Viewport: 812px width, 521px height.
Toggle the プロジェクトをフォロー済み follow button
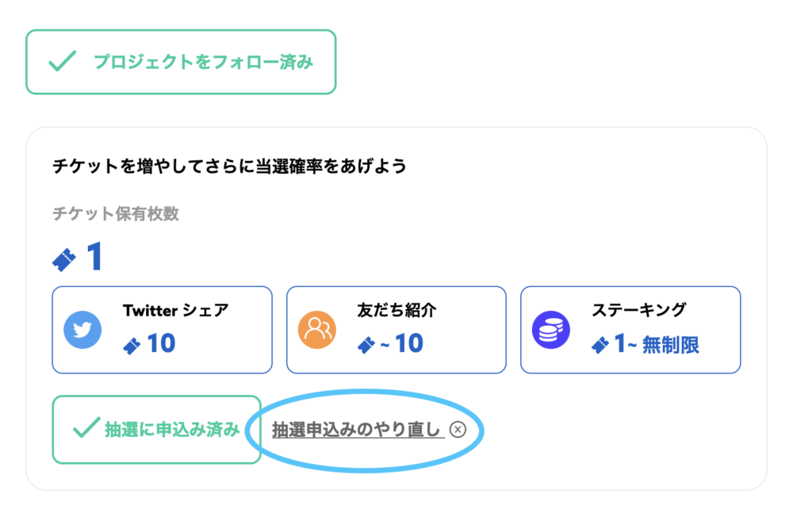click(182, 62)
